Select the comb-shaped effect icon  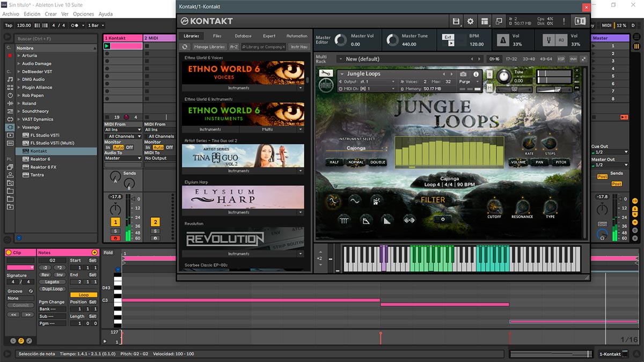pos(345,219)
